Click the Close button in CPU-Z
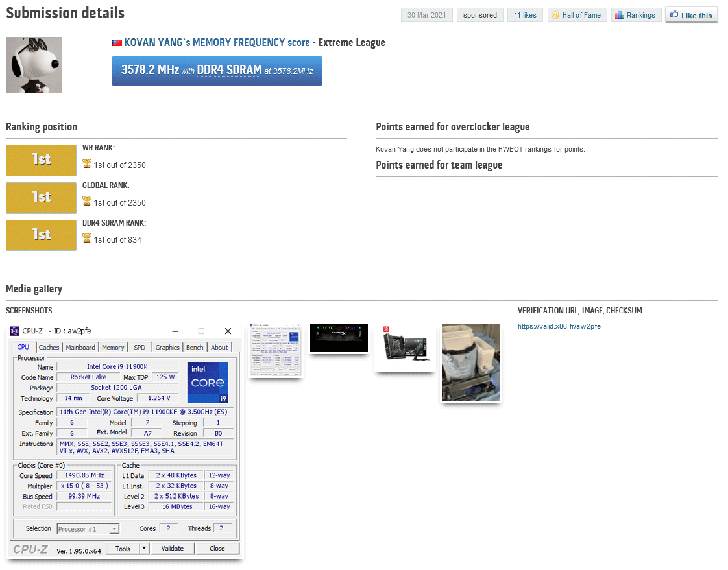Screen dimensions: 728x570 pos(217,548)
